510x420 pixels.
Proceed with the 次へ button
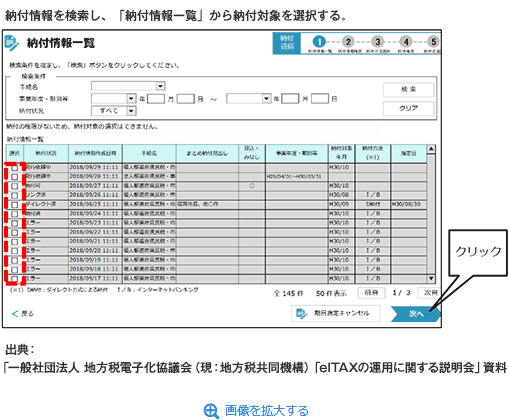pos(416,314)
